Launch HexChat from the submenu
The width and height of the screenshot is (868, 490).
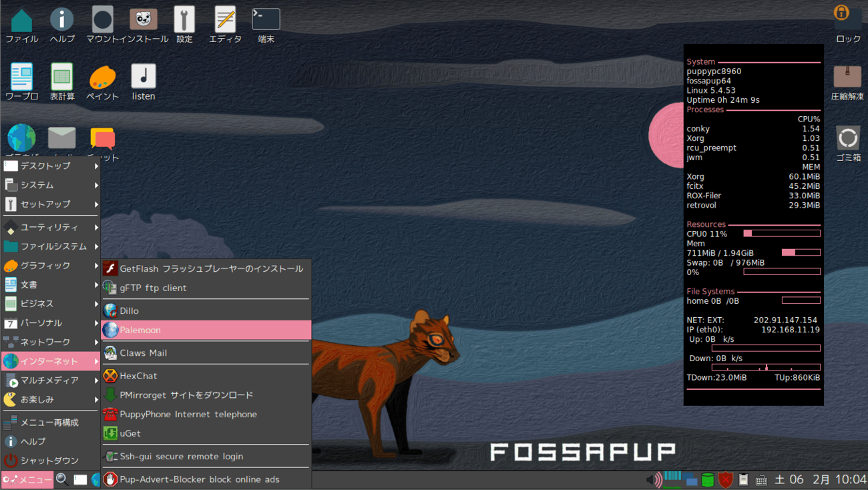click(206, 377)
